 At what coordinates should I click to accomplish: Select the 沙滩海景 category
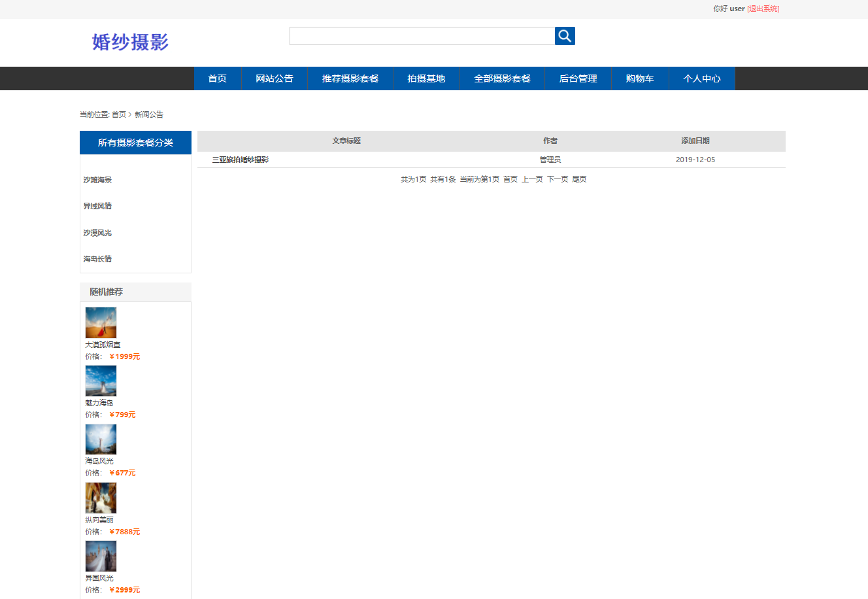[x=97, y=180]
